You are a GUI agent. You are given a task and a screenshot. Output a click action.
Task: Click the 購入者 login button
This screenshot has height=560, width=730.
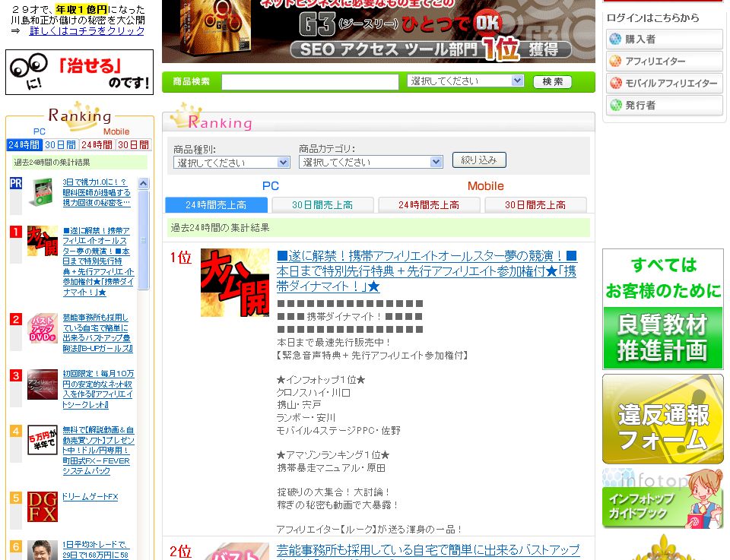click(x=665, y=39)
